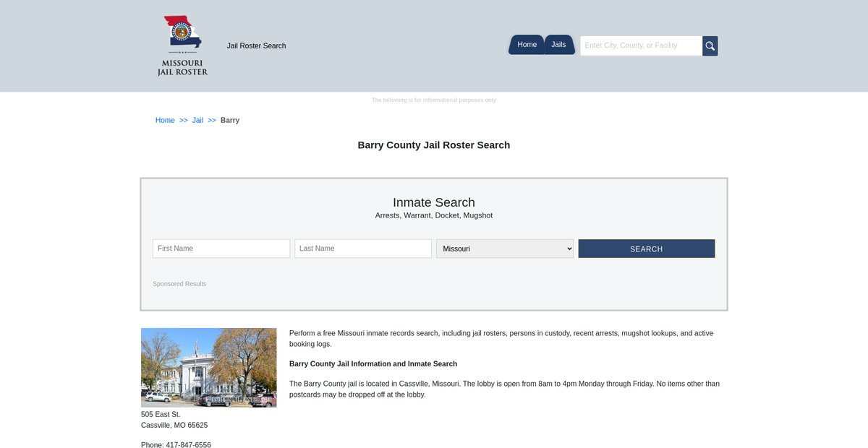Click the Barry County courthouse photo
This screenshot has height=448, width=868.
[208, 368]
